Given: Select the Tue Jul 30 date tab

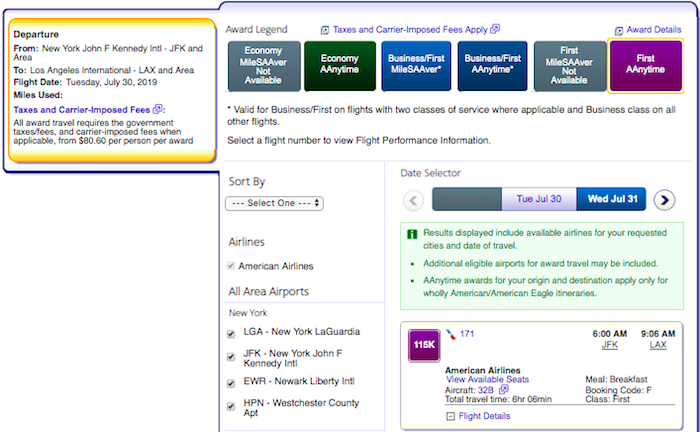Looking at the screenshot, I should [539, 199].
